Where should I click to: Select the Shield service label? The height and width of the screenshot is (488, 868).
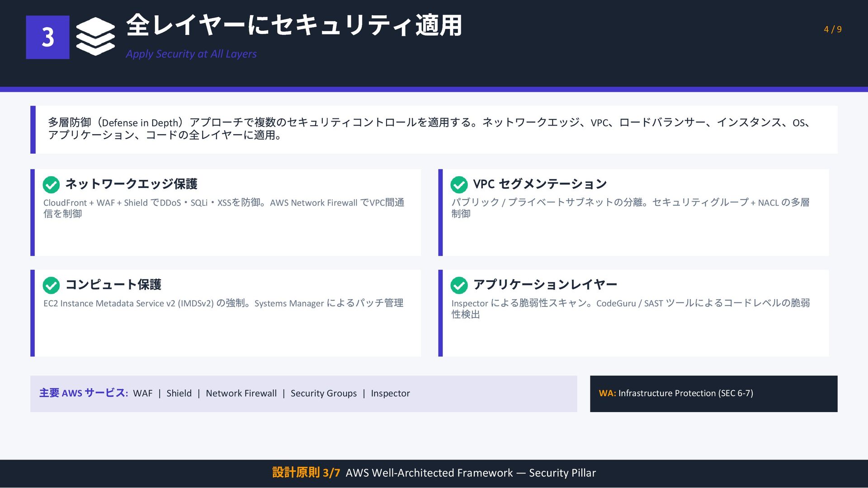pos(179,394)
